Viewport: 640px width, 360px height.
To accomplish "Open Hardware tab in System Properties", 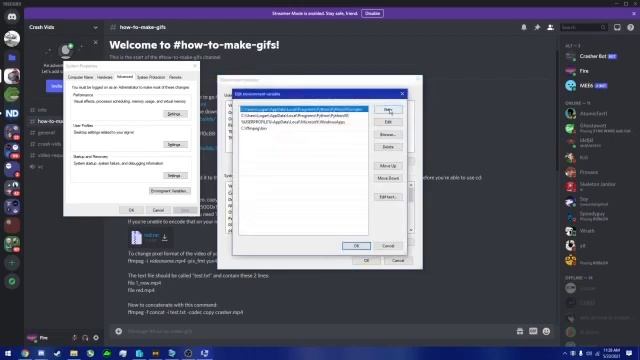I will coord(104,77).
